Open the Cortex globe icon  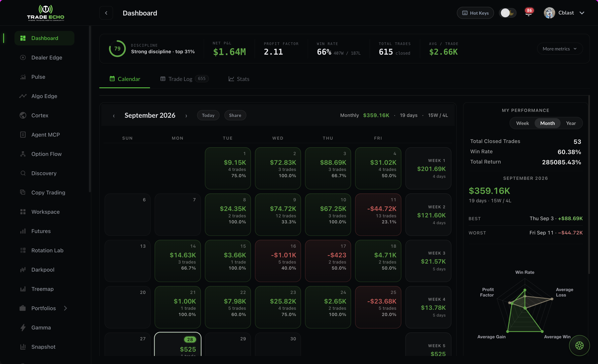(23, 116)
